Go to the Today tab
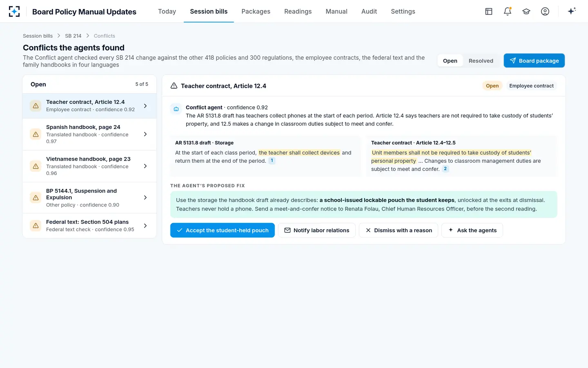 click(x=167, y=11)
